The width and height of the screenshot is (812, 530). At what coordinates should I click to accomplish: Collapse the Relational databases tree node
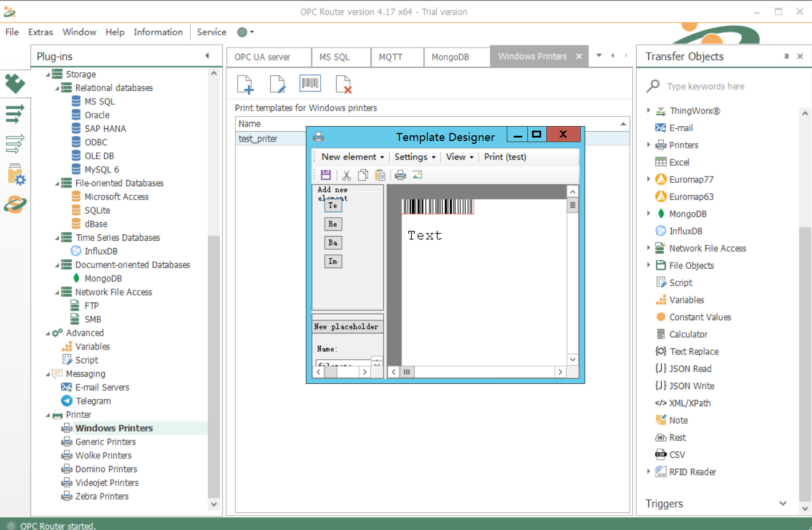coord(57,88)
